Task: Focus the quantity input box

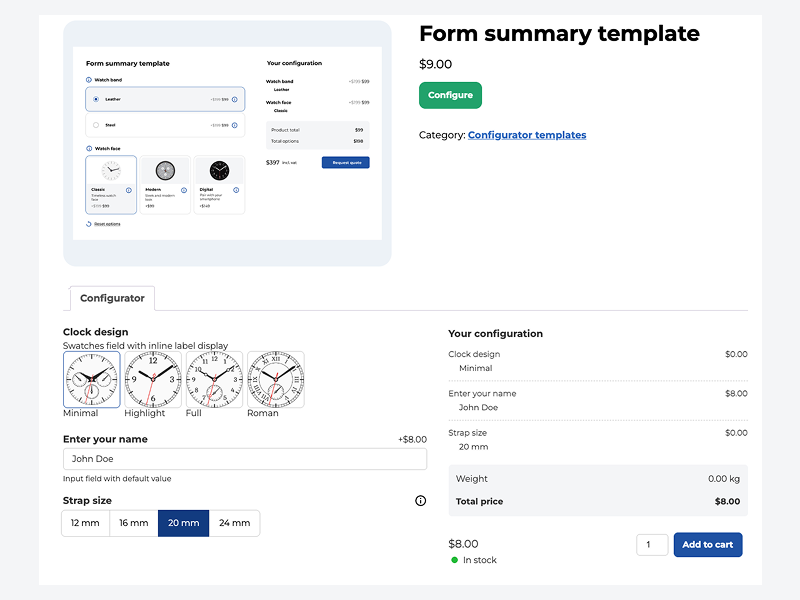Action: 652,545
